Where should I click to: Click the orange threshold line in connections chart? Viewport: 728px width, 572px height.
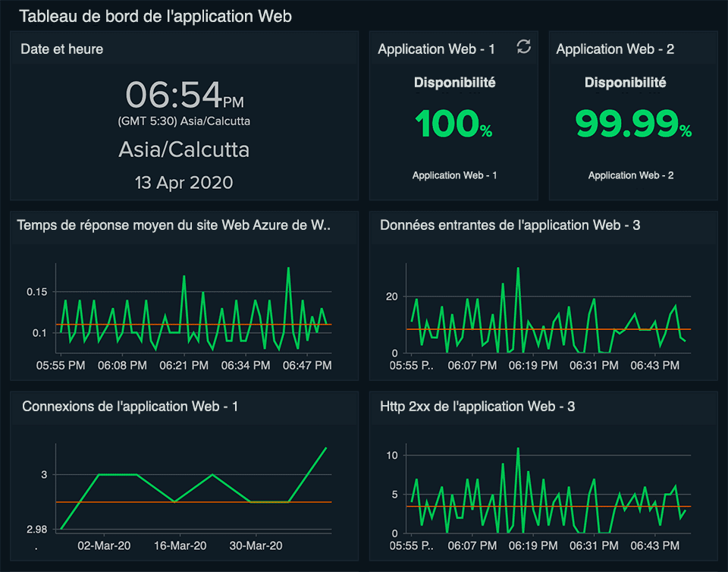coord(190,501)
